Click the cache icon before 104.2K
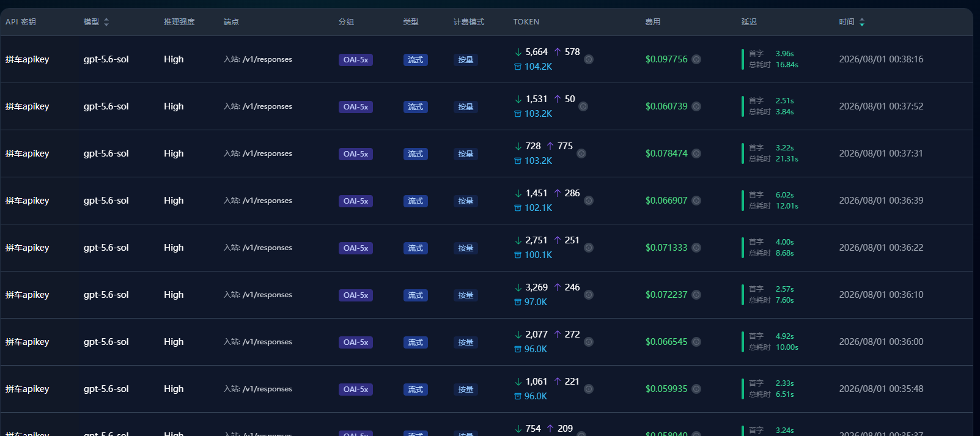The width and height of the screenshot is (980, 436). tap(518, 67)
